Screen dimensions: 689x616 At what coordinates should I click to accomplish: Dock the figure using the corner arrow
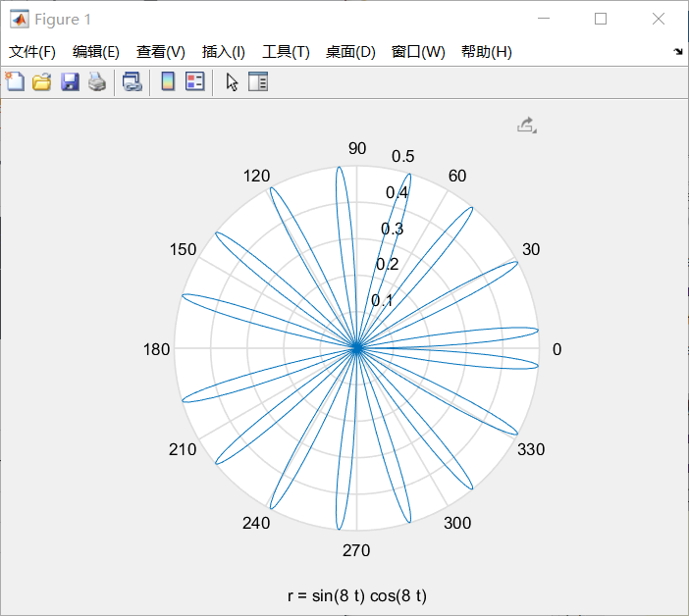click(678, 52)
